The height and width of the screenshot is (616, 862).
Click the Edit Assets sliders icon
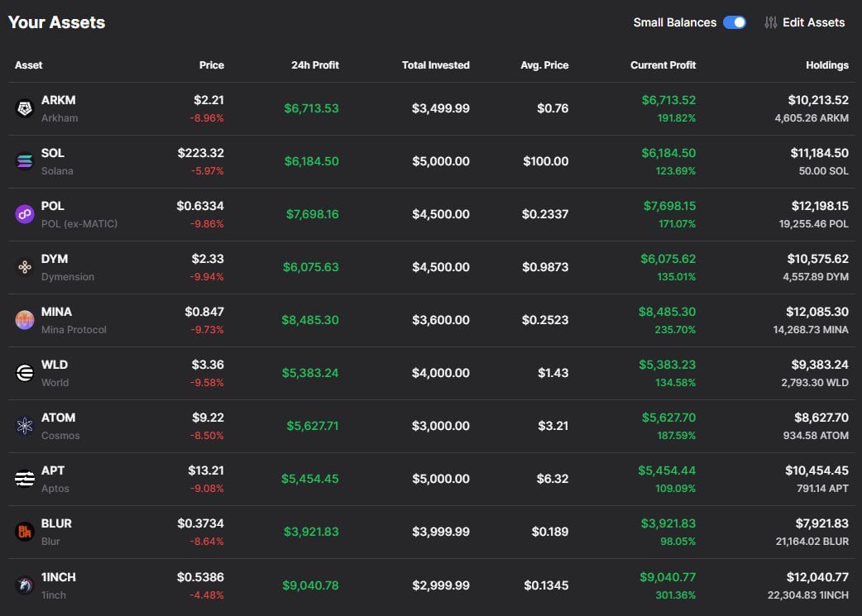pos(771,22)
